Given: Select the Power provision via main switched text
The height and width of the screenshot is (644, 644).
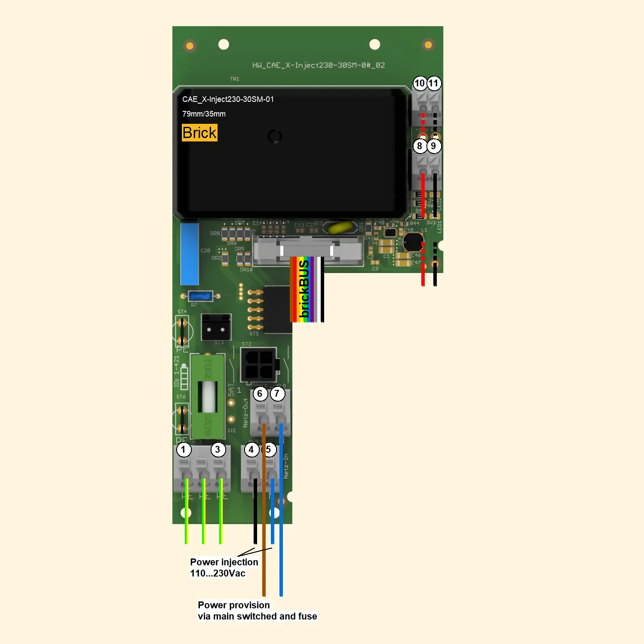Looking at the screenshot, I should [x=257, y=610].
